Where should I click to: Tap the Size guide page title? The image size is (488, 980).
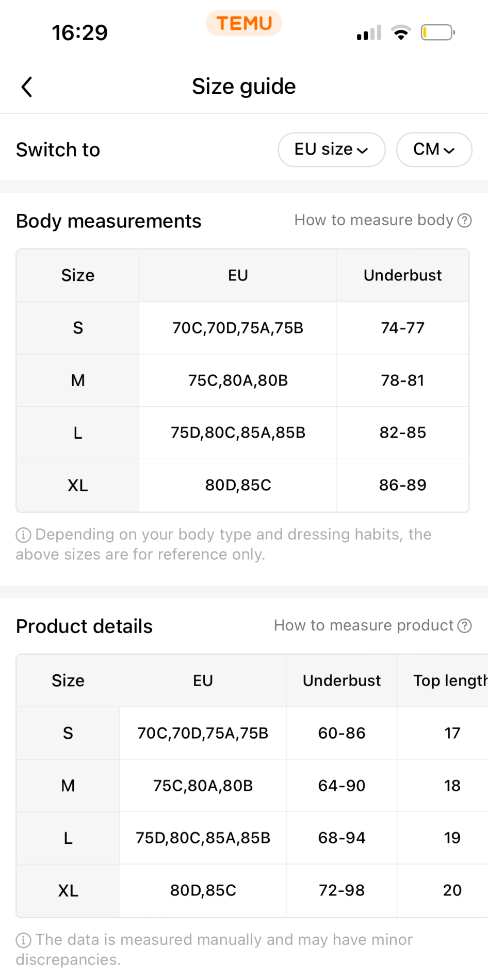point(244,87)
